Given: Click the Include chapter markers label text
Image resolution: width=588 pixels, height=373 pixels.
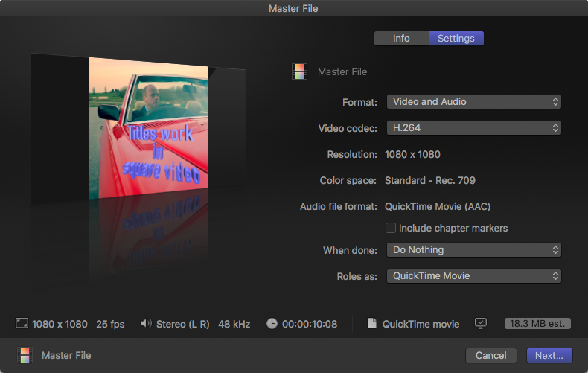Looking at the screenshot, I should (453, 228).
